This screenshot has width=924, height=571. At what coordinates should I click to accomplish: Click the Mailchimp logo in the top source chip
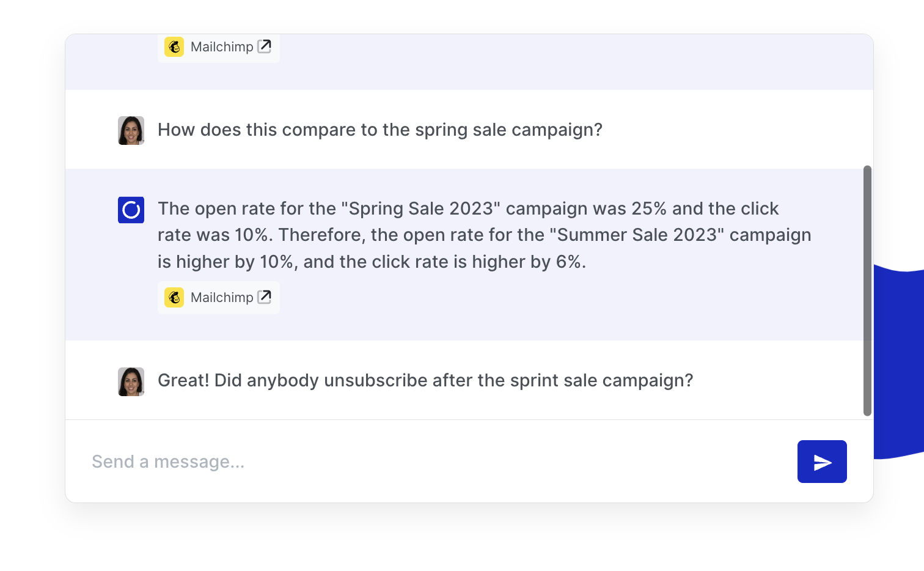coord(174,47)
